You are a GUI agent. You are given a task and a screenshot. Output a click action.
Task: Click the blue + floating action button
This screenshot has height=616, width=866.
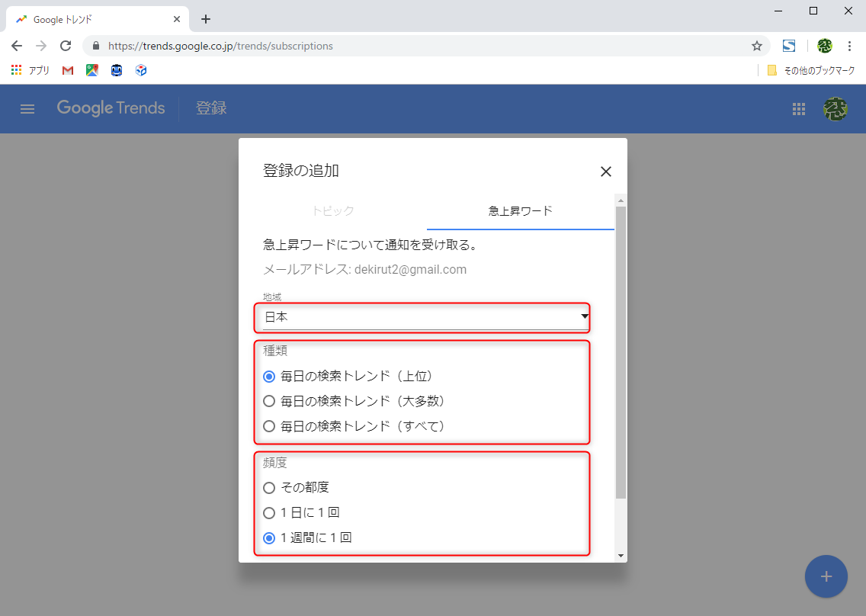coord(826,576)
